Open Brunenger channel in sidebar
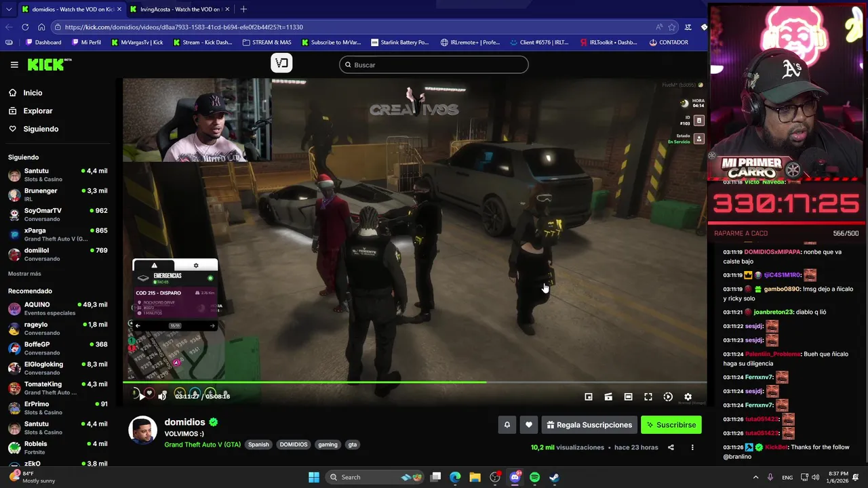The width and height of the screenshot is (868, 488). (x=58, y=195)
